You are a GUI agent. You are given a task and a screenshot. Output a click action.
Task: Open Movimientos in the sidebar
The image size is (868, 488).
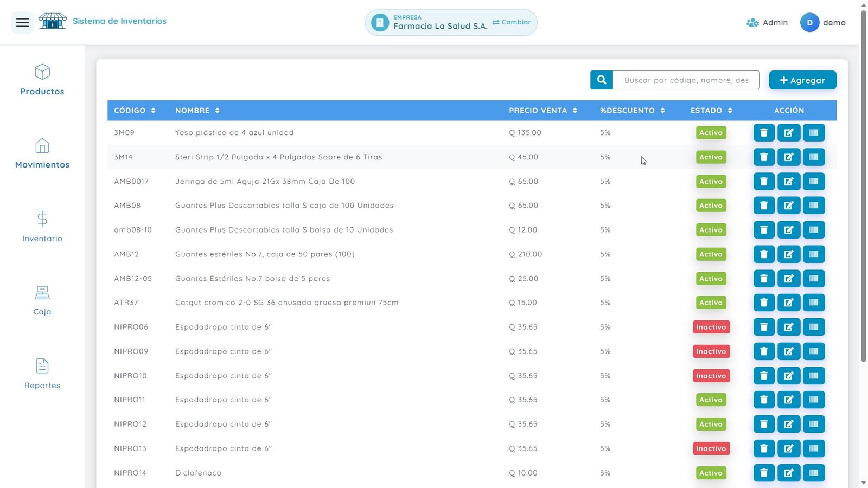coord(42,153)
